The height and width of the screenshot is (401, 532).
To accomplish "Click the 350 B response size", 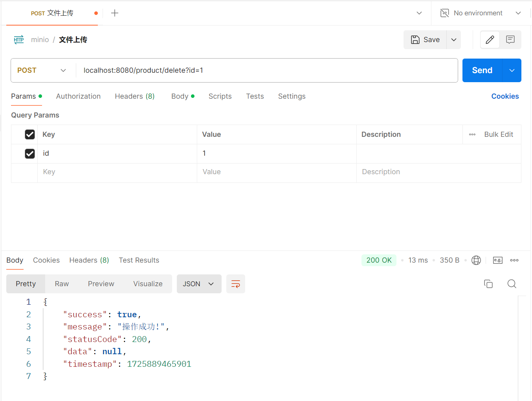I will pos(449,260).
